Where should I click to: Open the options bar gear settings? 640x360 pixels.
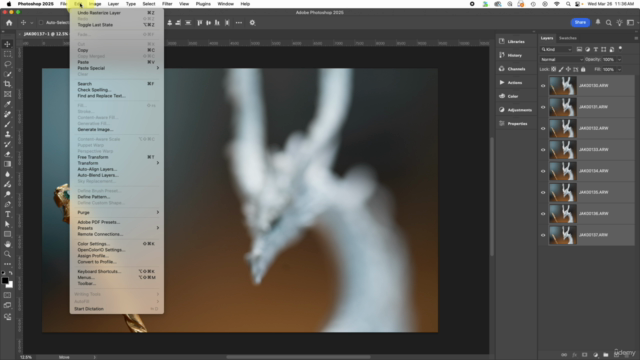coord(252,23)
